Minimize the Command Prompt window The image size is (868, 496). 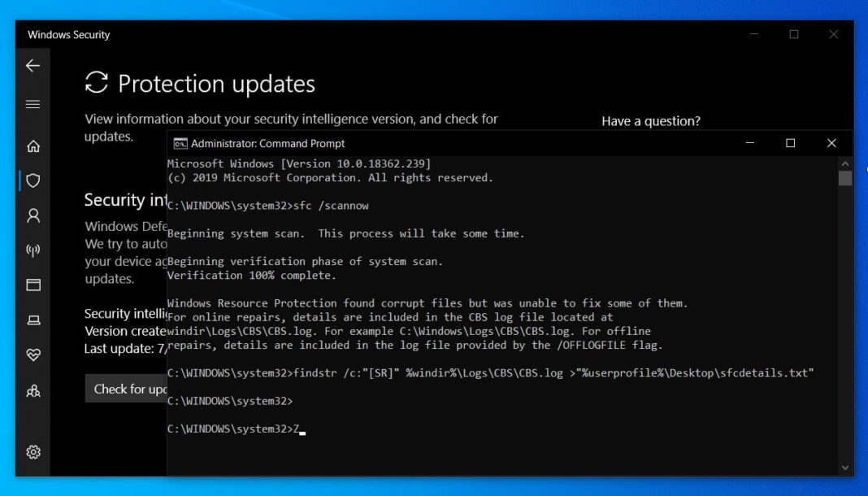tap(748, 143)
